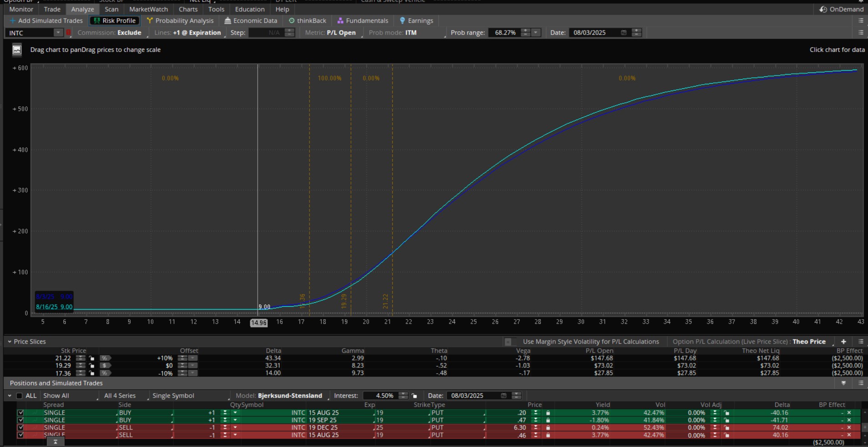
Task: Switch to the Probability Analysis tab
Action: (180, 20)
